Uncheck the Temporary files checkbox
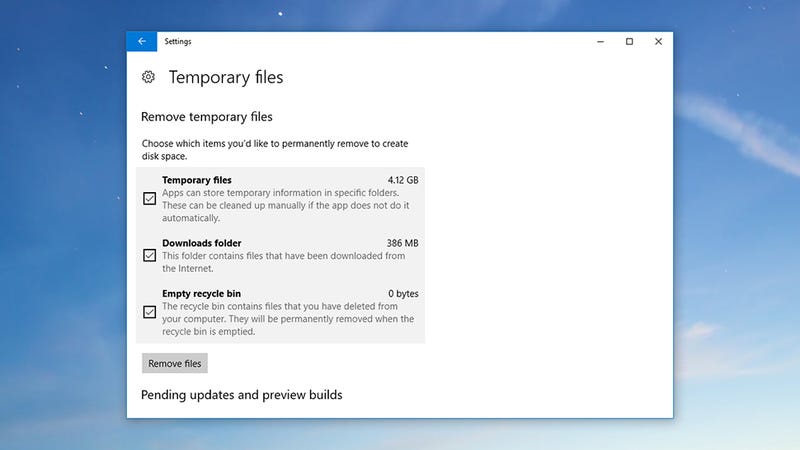The image size is (800, 450). tap(149, 198)
